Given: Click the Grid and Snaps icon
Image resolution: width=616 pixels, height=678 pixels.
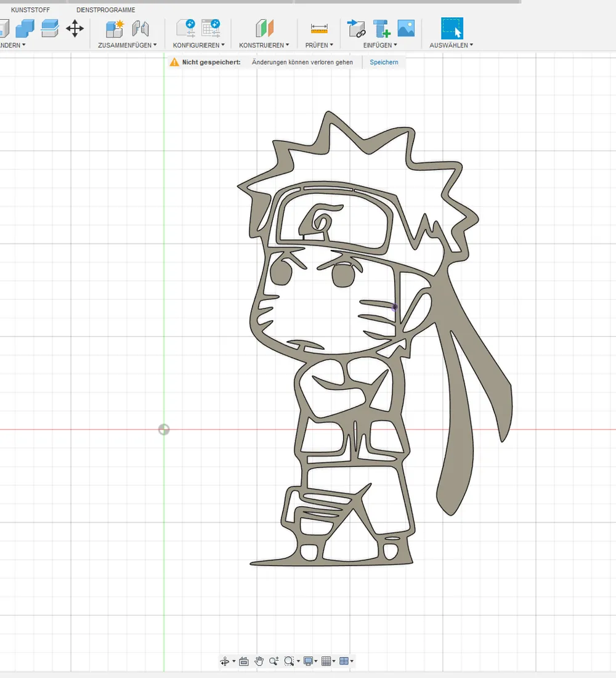Looking at the screenshot, I should [x=326, y=661].
